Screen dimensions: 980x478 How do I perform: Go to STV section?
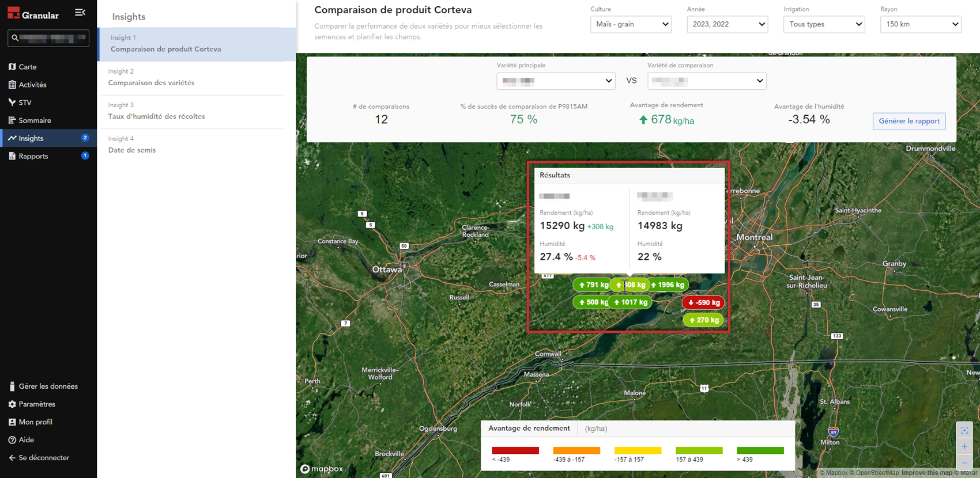[25, 103]
